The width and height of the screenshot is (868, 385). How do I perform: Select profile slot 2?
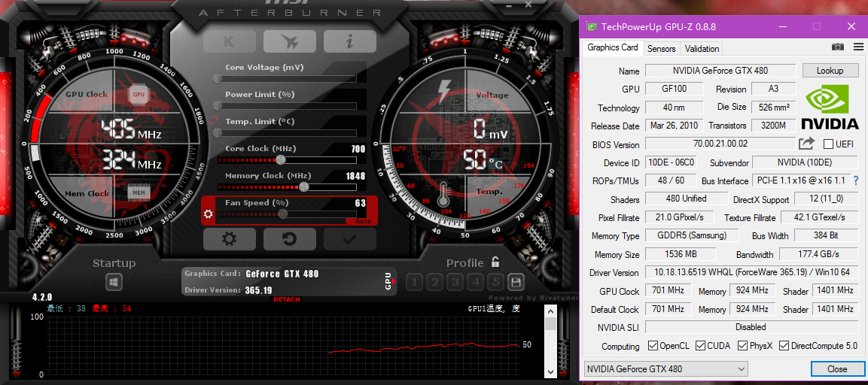click(x=435, y=283)
